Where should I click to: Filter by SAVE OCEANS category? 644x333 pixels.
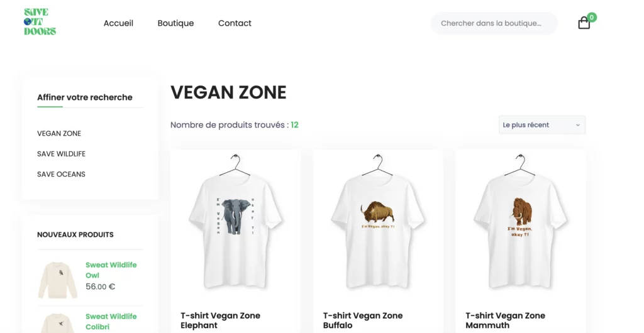61,174
